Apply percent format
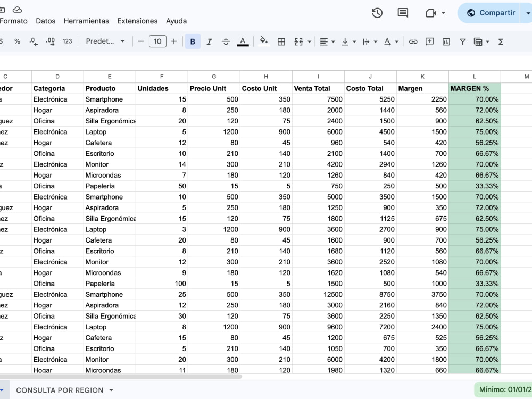The width and height of the screenshot is (532, 399). click(17, 41)
